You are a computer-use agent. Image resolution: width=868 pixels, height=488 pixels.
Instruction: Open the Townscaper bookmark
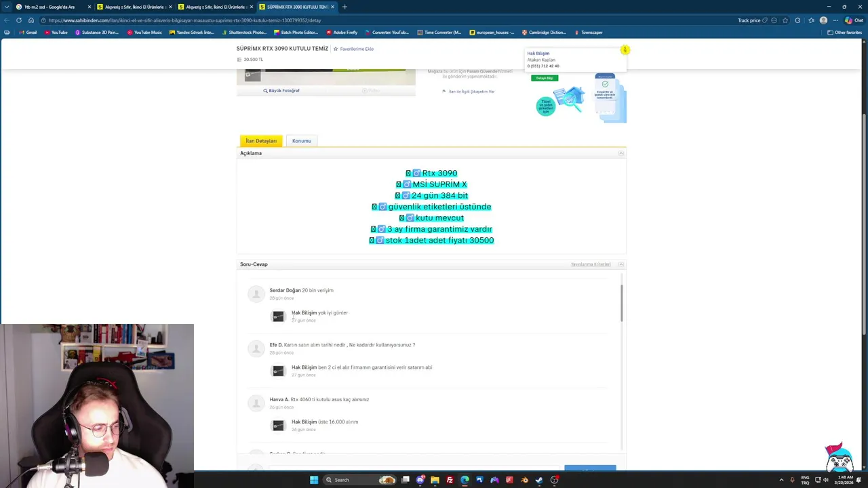tap(589, 33)
